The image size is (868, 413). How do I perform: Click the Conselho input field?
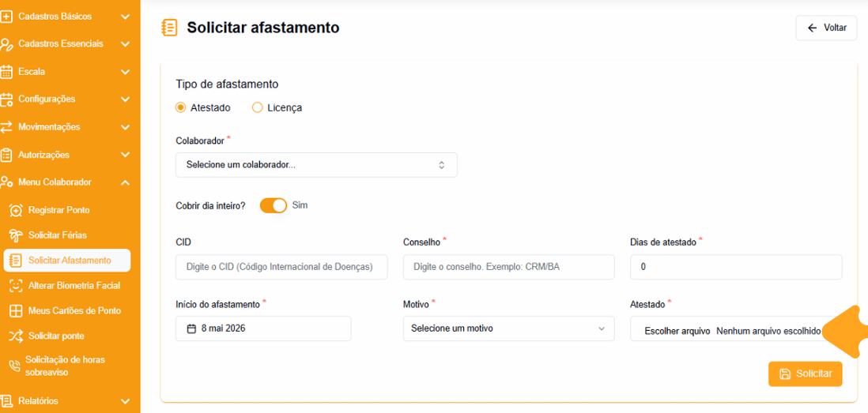point(509,267)
